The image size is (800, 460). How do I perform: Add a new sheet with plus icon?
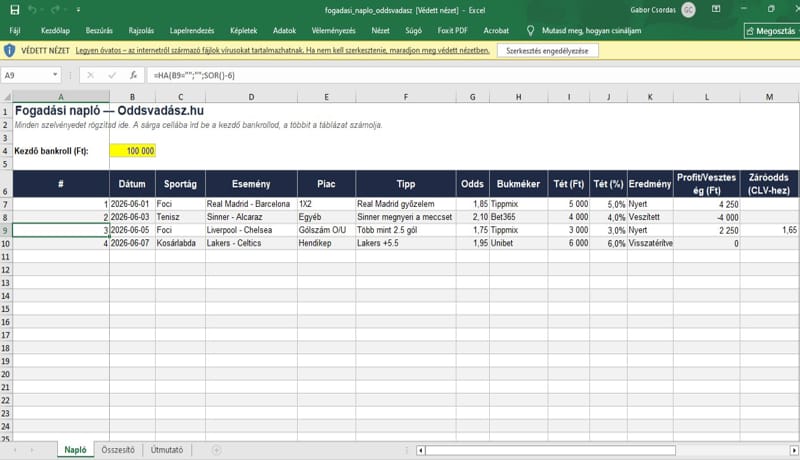(x=216, y=450)
